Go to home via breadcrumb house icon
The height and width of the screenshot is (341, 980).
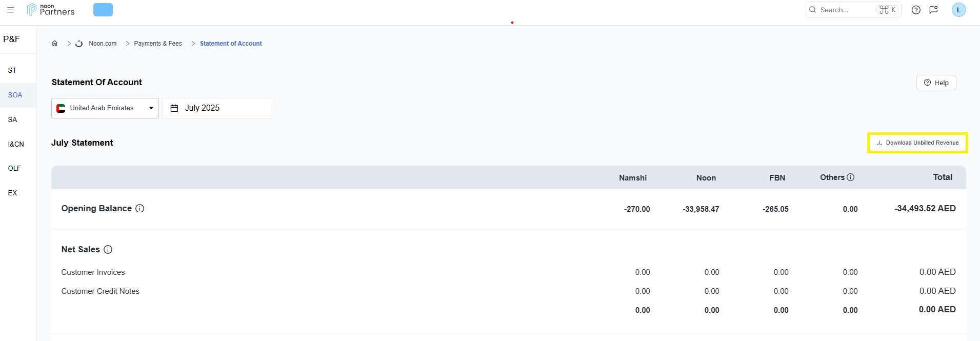click(55, 44)
